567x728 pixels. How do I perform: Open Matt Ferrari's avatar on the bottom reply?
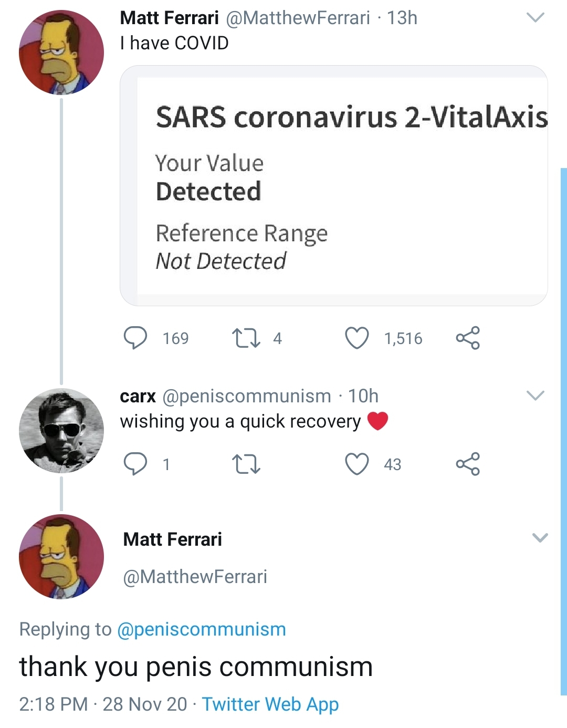[x=61, y=557]
